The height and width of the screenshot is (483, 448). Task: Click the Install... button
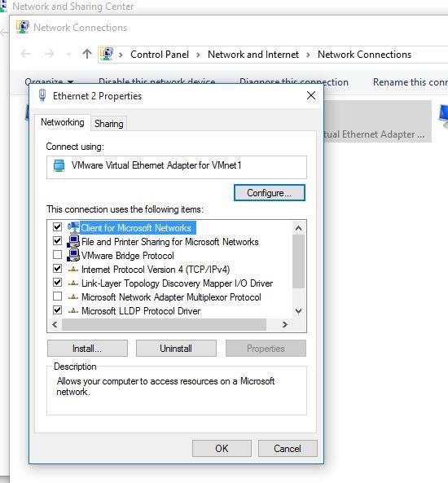point(87,349)
